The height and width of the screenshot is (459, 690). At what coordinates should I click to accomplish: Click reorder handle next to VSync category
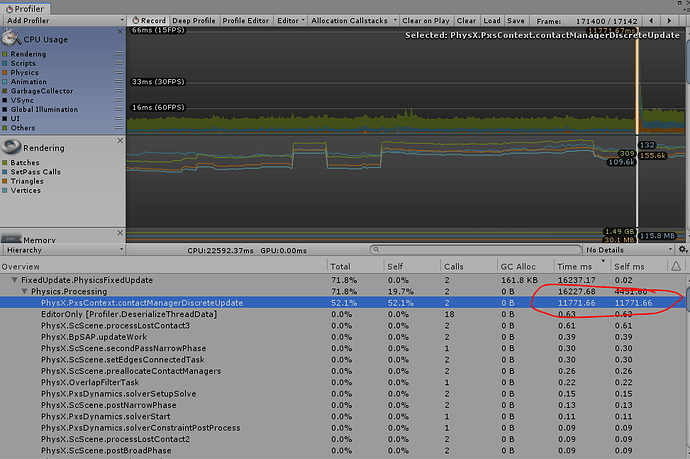click(x=119, y=99)
